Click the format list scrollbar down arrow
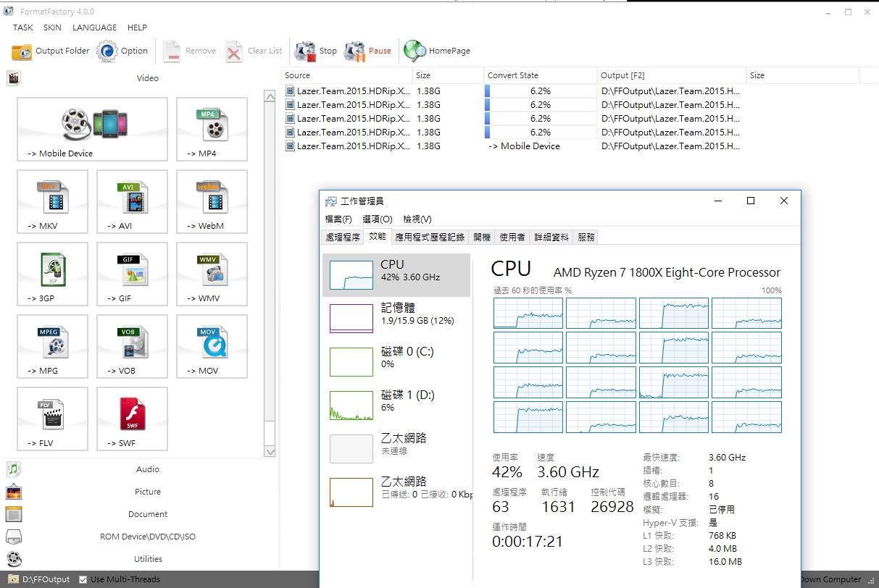879x588 pixels. pyautogui.click(x=270, y=452)
